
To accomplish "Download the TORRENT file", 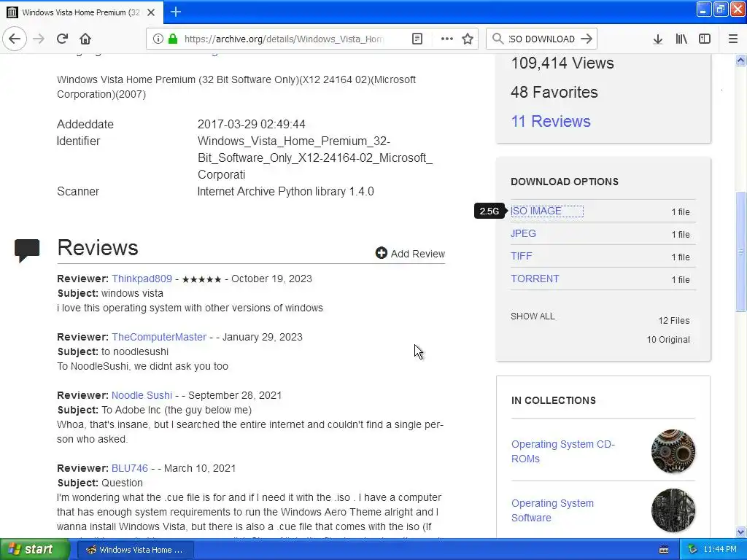I will click(x=535, y=279).
